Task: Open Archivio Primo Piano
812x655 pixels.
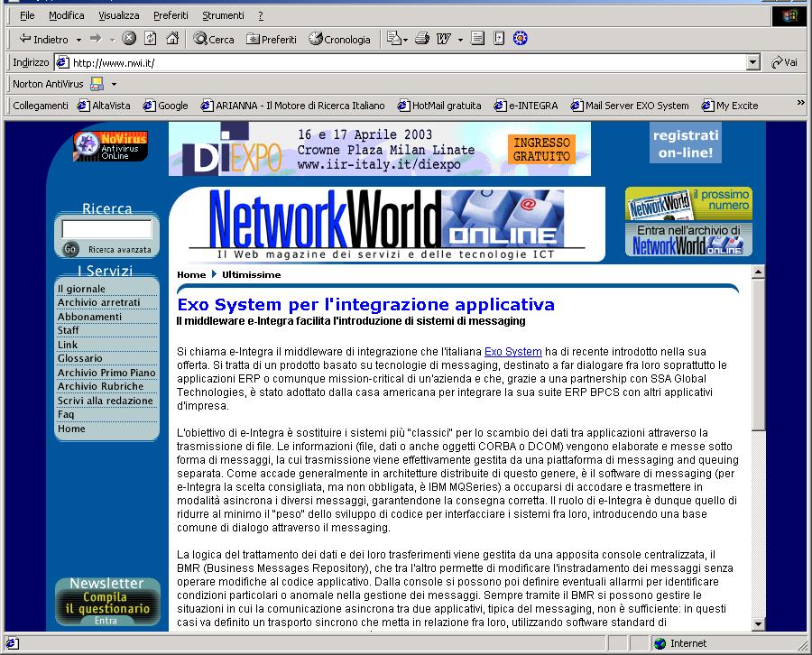Action: pyautogui.click(x=106, y=373)
